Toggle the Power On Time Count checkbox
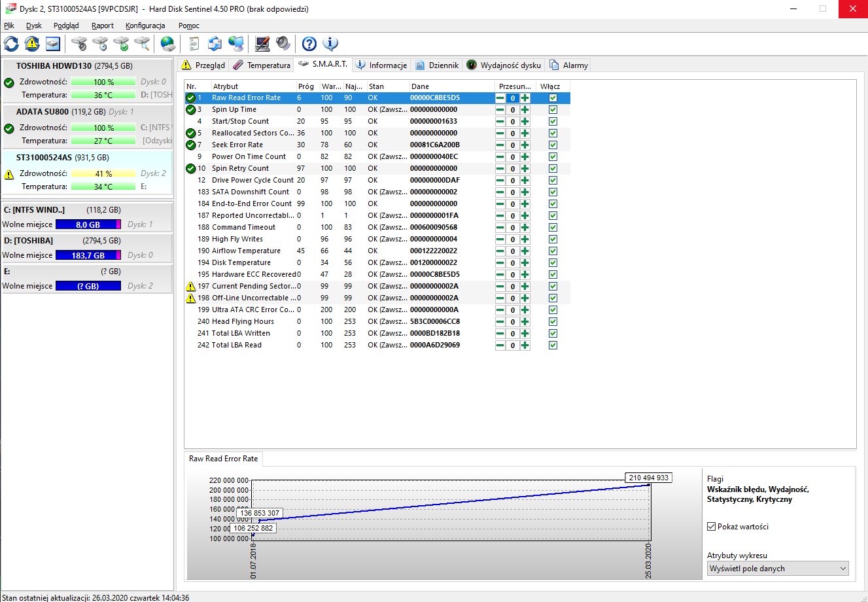The width and height of the screenshot is (868, 602). (x=553, y=157)
